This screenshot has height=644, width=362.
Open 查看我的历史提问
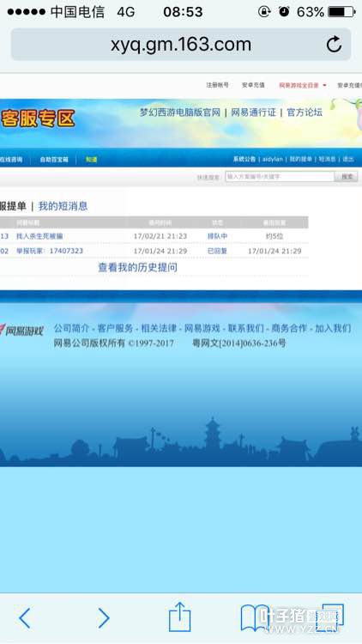tap(137, 267)
